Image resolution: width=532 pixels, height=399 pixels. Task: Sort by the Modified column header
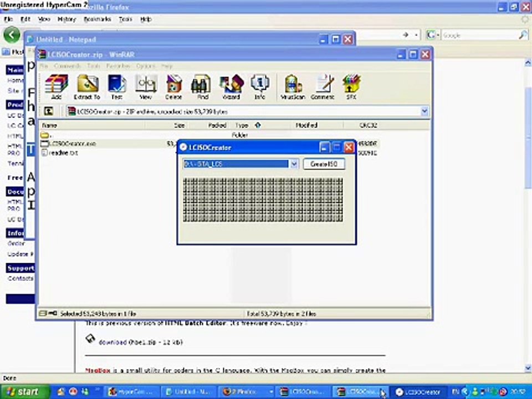coord(316,126)
